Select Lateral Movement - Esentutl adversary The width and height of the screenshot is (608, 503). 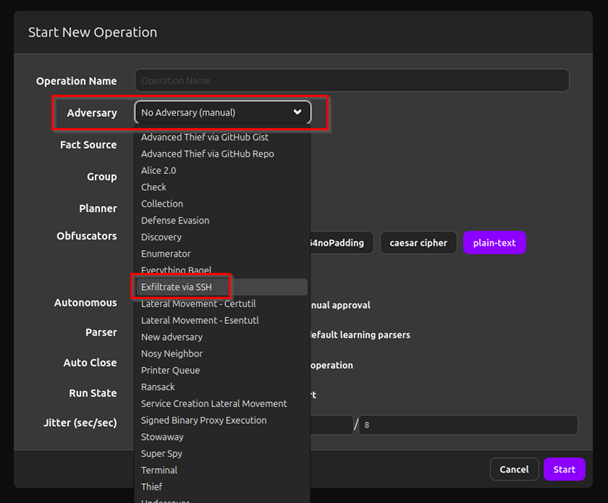coord(222,320)
